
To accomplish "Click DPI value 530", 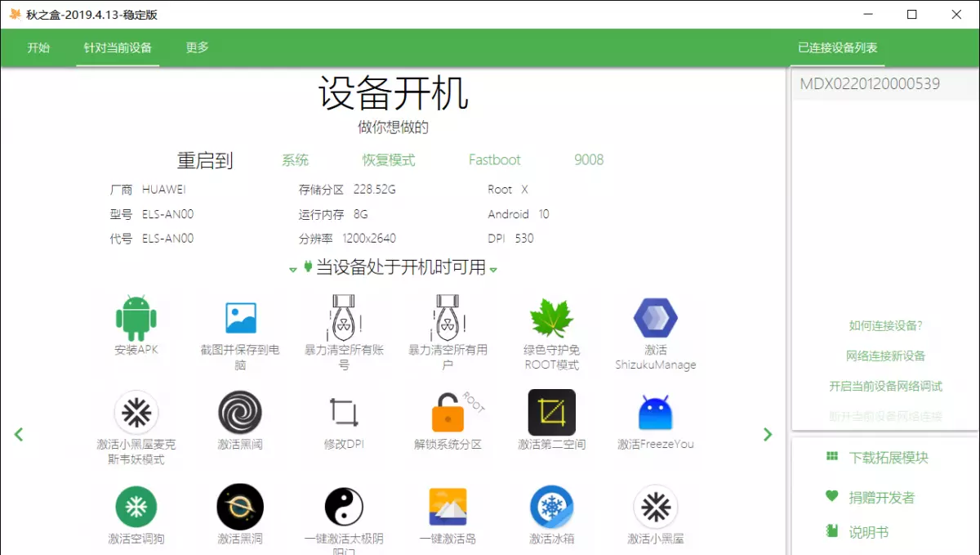I will [524, 239].
